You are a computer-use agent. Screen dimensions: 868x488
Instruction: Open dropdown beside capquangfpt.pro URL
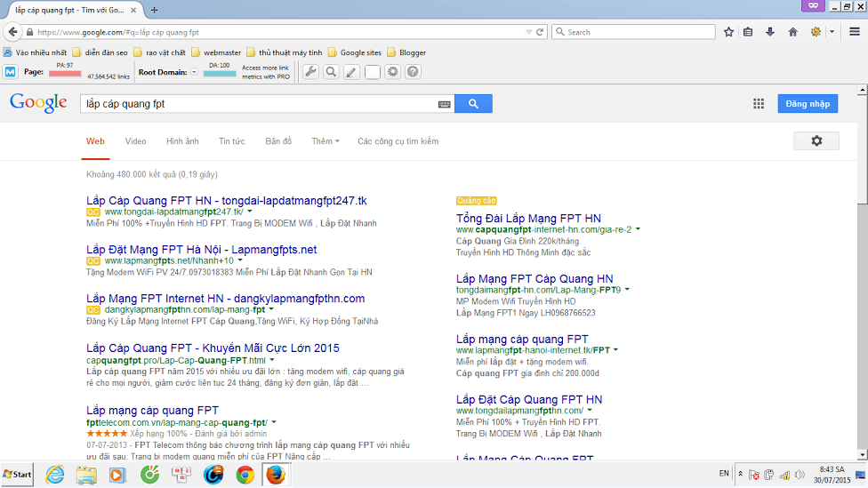click(272, 360)
